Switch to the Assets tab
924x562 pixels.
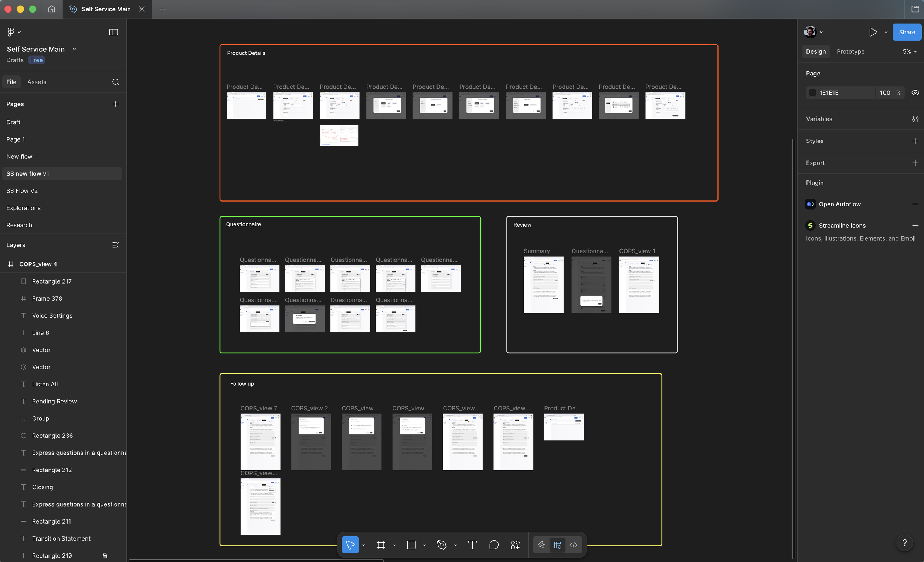[37, 82]
